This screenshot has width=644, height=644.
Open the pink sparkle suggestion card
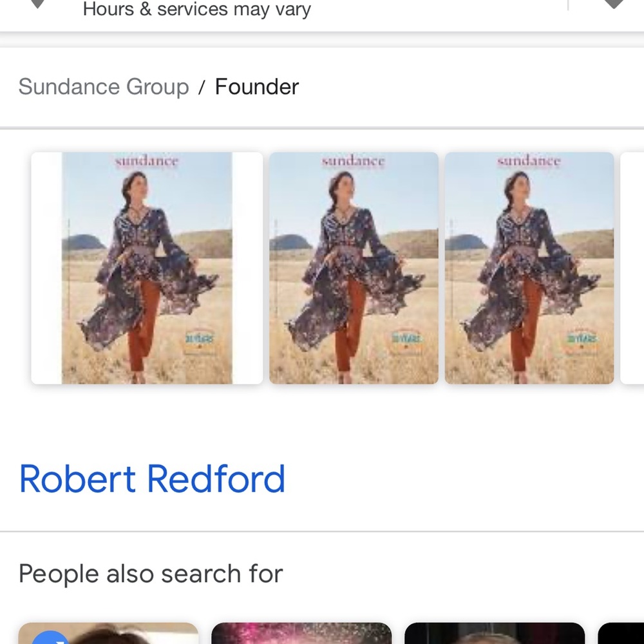(x=301, y=634)
